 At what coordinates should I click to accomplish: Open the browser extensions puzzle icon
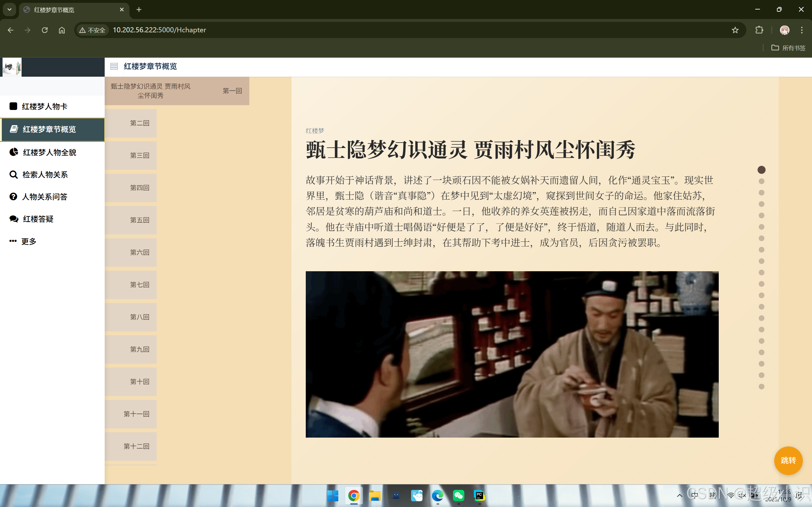[759, 30]
